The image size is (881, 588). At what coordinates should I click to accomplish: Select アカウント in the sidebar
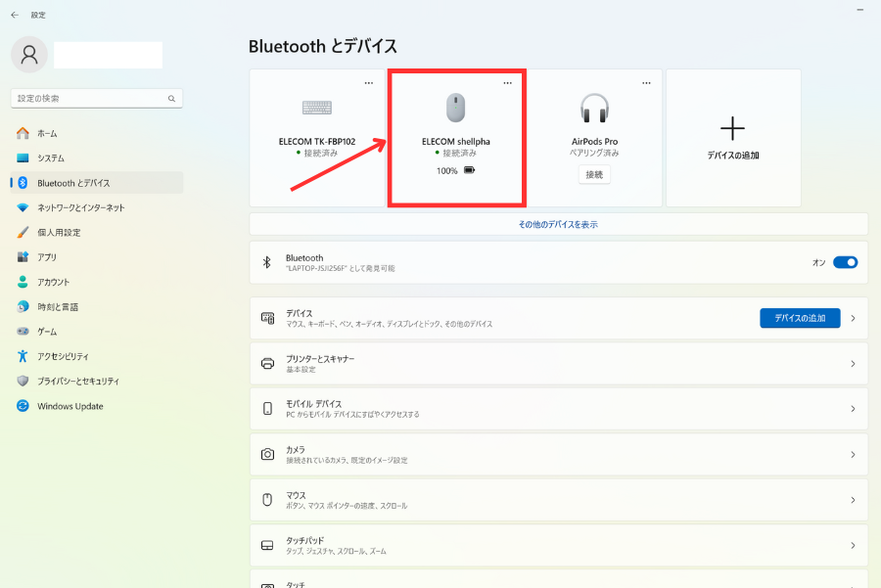coord(97,282)
